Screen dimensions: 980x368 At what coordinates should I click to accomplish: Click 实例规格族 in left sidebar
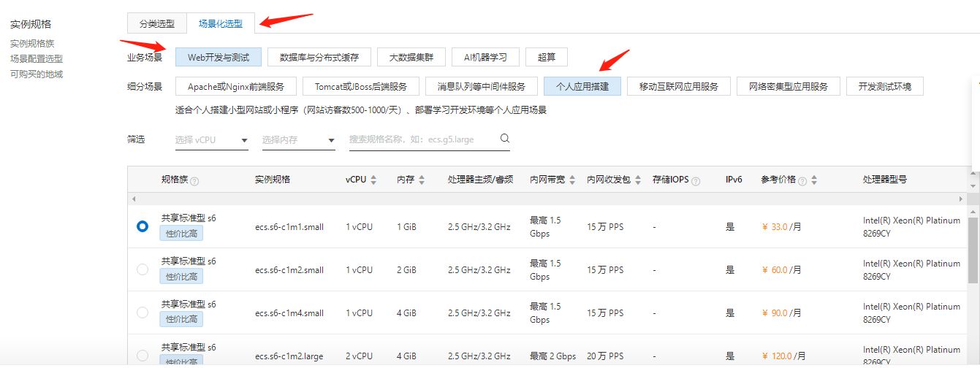(32, 43)
